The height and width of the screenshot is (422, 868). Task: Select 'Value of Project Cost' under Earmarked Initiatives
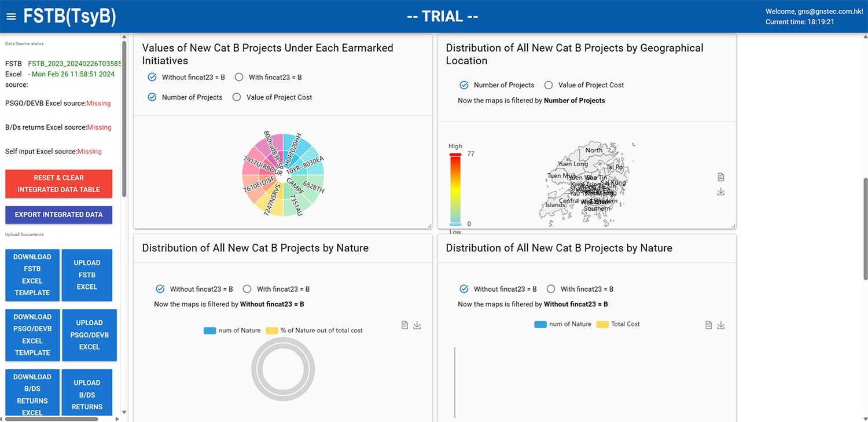(x=237, y=97)
